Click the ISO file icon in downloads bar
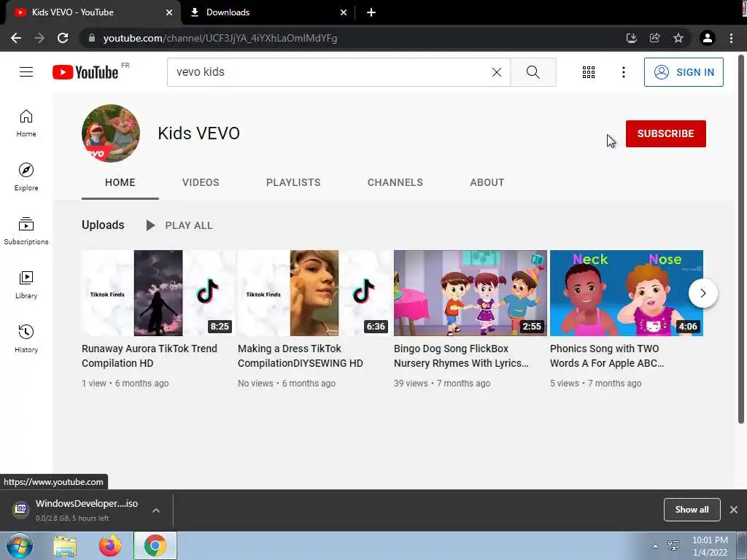Image resolution: width=747 pixels, height=560 pixels. (x=21, y=509)
